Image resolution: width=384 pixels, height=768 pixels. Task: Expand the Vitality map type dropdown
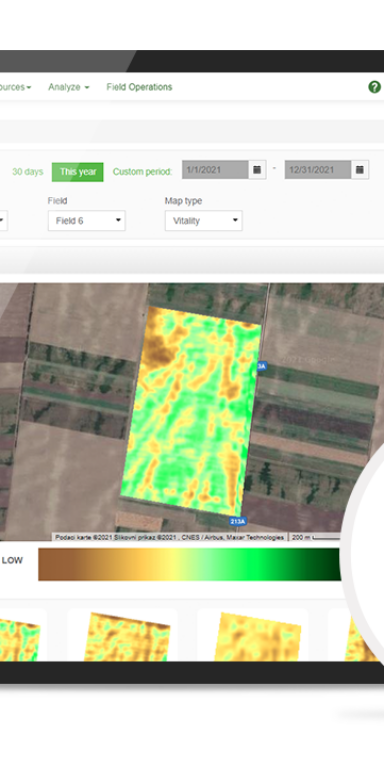(204, 221)
